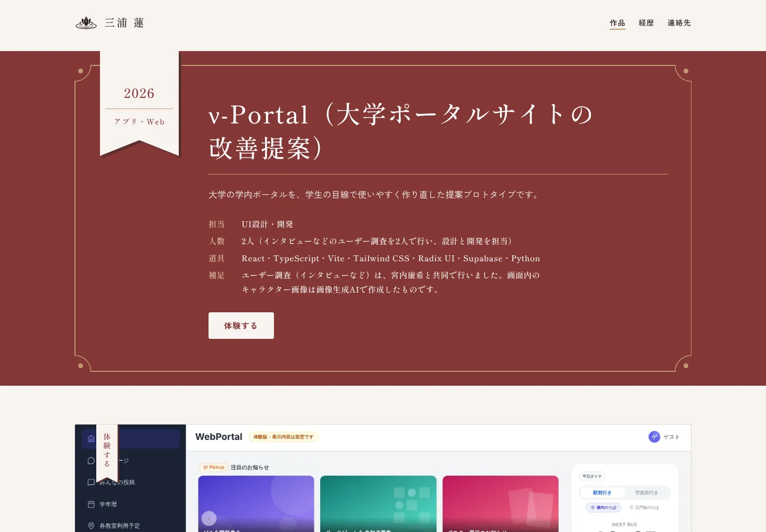766x532 pixels.
Task: Click the React・TypeScript tools line
Action: click(390, 259)
